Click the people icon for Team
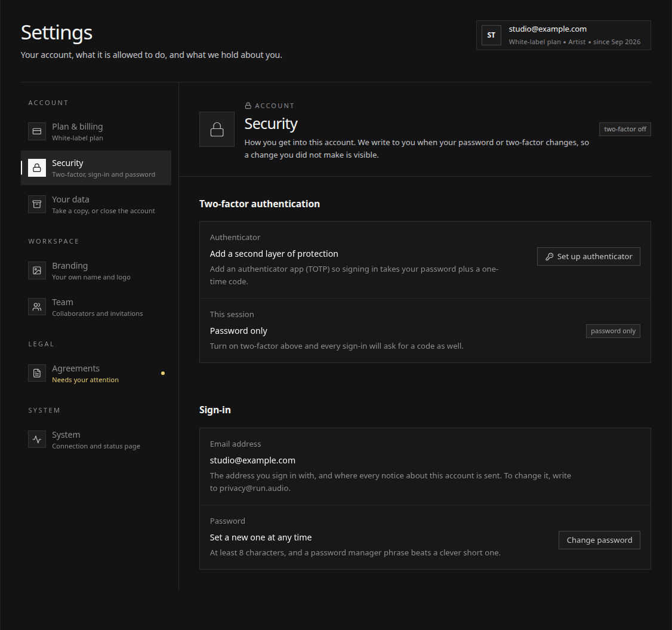672x630 pixels. pyautogui.click(x=37, y=307)
